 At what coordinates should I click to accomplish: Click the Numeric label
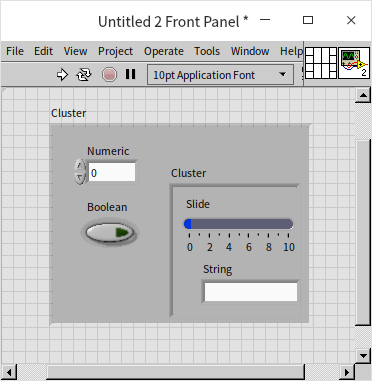point(108,151)
